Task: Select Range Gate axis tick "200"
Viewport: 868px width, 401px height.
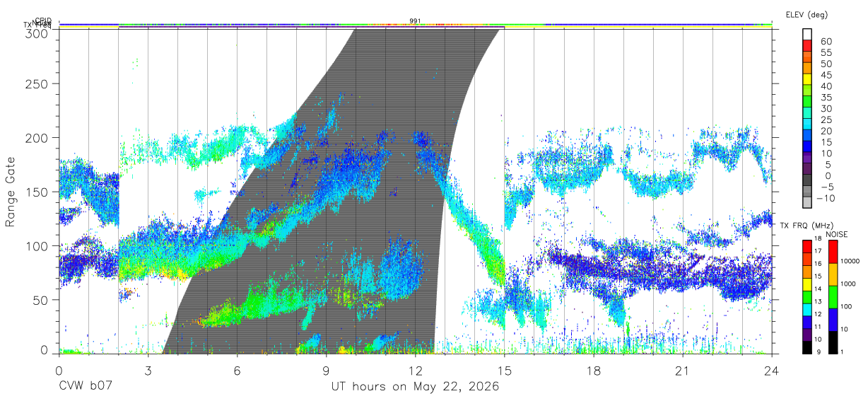Action: tap(37, 138)
